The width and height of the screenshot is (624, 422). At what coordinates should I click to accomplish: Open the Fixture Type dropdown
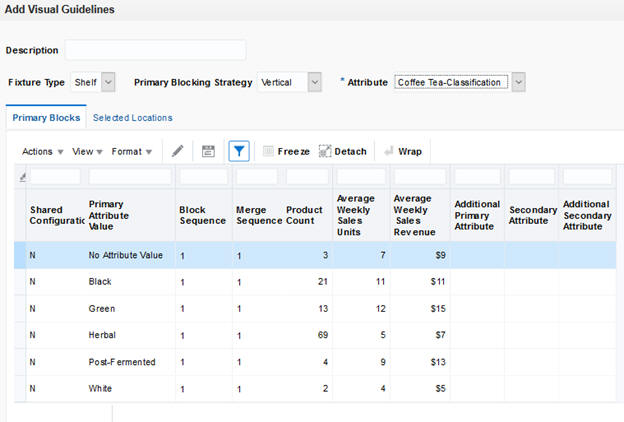point(108,82)
